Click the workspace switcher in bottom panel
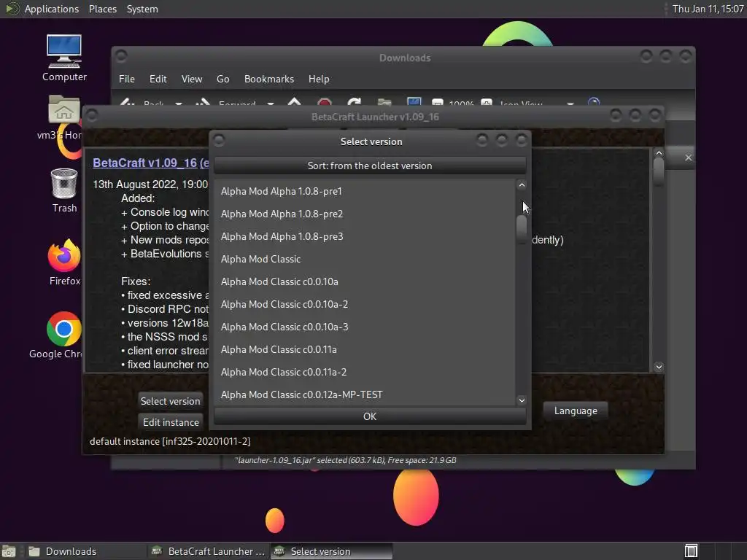This screenshot has width=747, height=560. 691,551
